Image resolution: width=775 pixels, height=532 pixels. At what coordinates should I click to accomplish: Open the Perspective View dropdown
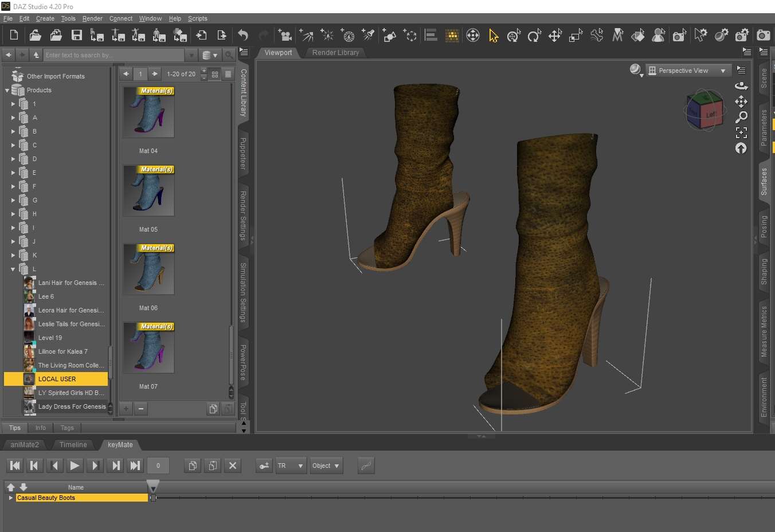click(x=688, y=71)
